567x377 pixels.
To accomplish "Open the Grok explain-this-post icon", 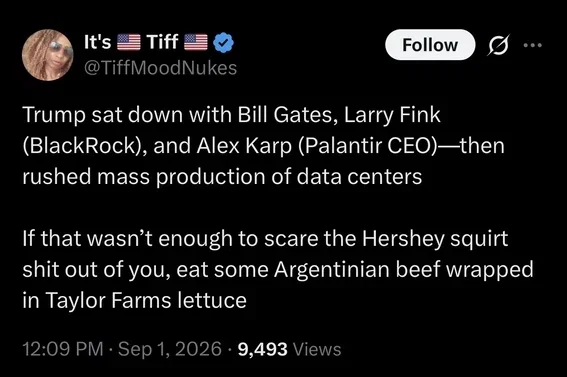I will coord(499,45).
